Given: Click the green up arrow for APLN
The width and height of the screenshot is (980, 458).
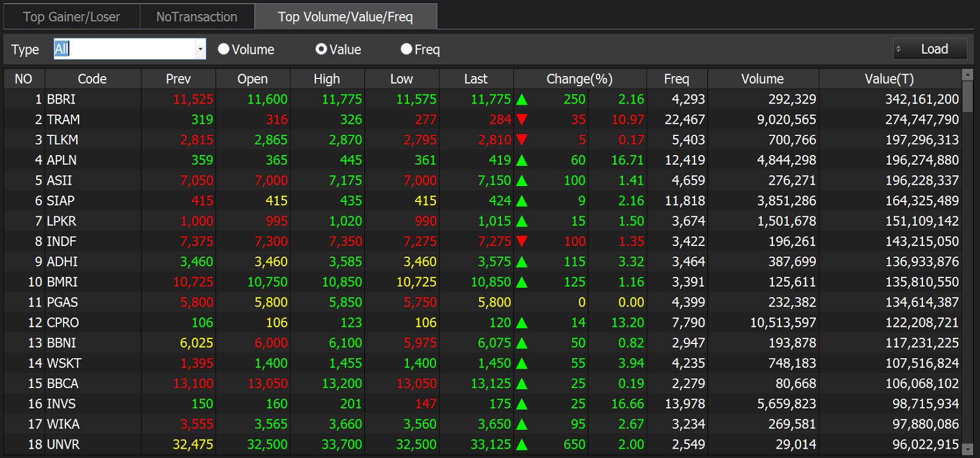Looking at the screenshot, I should click(x=522, y=160).
